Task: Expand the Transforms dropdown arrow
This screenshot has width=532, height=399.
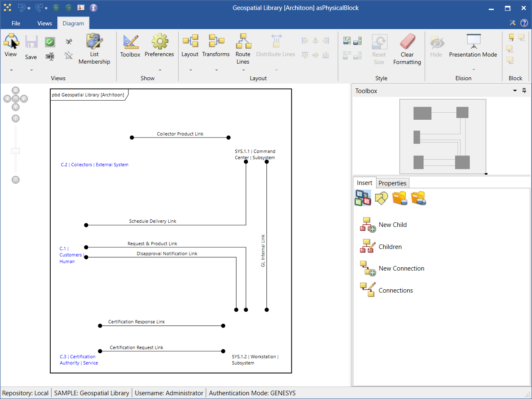Action: [x=216, y=70]
